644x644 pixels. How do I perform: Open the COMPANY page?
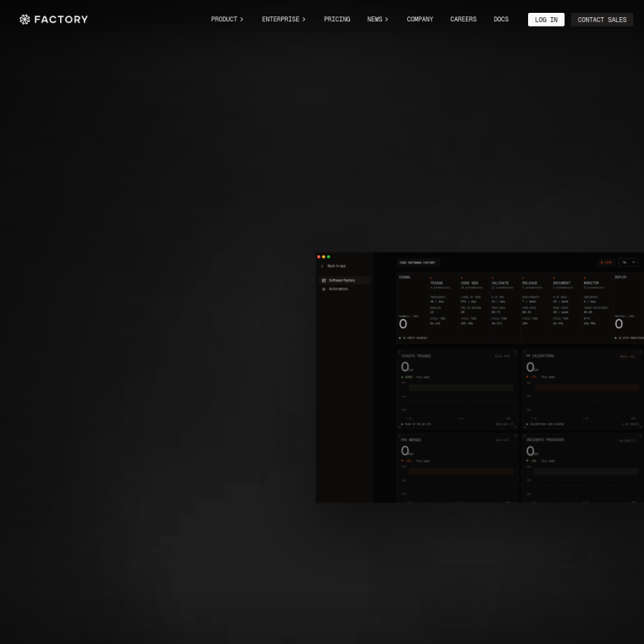point(420,19)
